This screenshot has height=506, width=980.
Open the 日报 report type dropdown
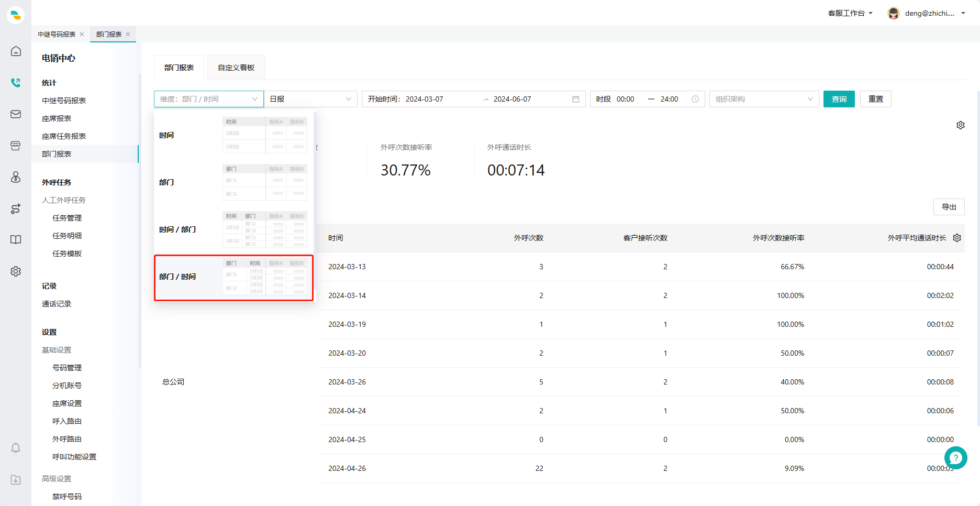(310, 99)
